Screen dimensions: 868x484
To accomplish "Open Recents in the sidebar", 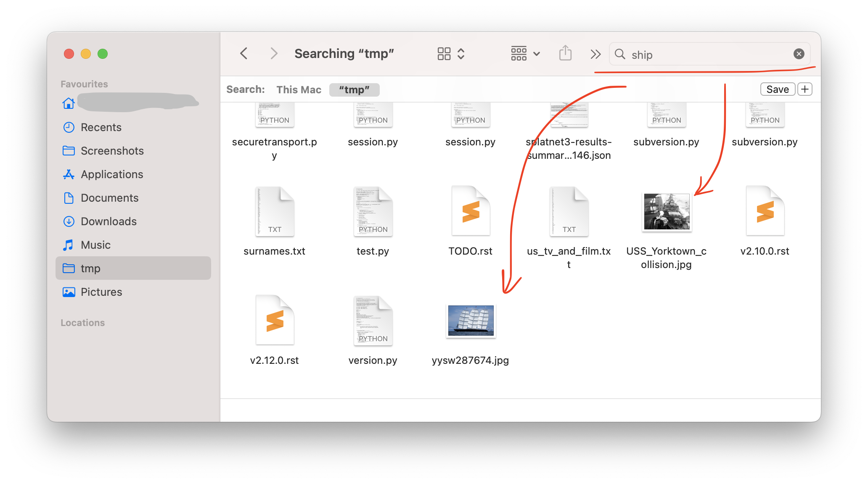I will coord(101,127).
